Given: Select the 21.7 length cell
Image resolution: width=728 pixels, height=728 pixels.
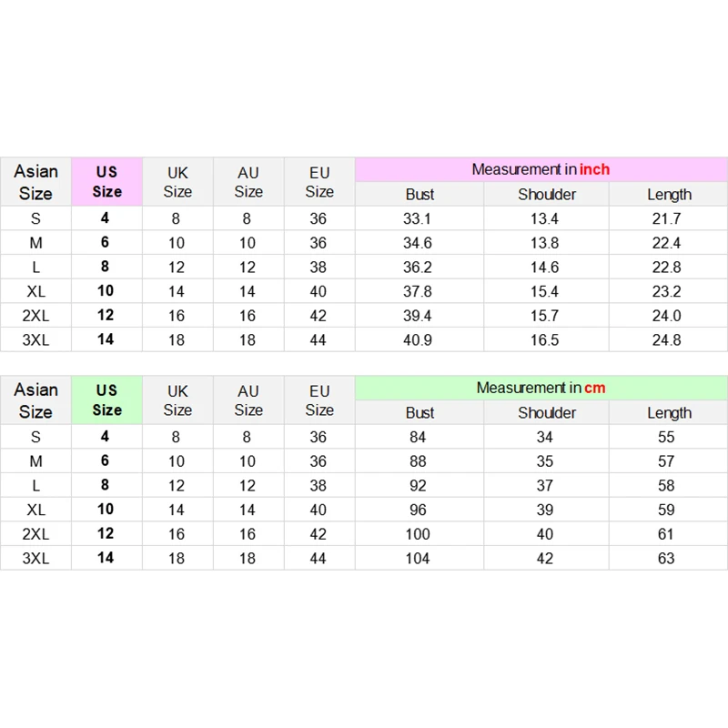Looking at the screenshot, I should coord(667,218).
